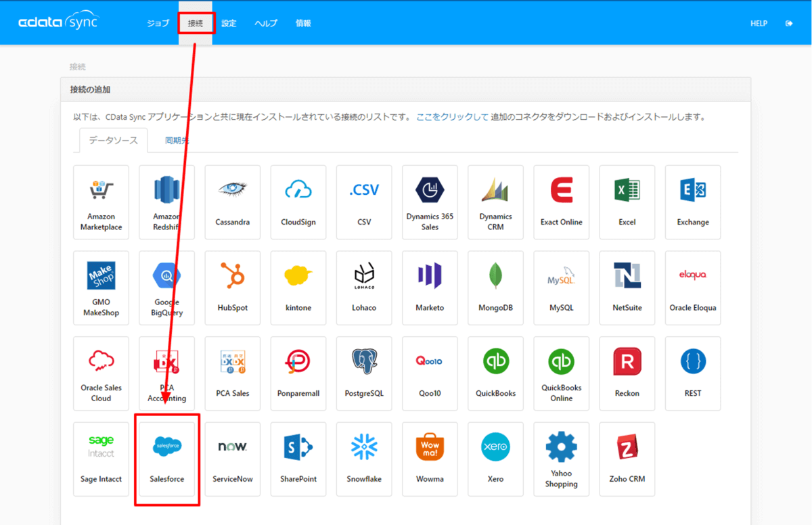Select the CSV data source tile
Screen dimensions: 812x525
[x=364, y=202]
